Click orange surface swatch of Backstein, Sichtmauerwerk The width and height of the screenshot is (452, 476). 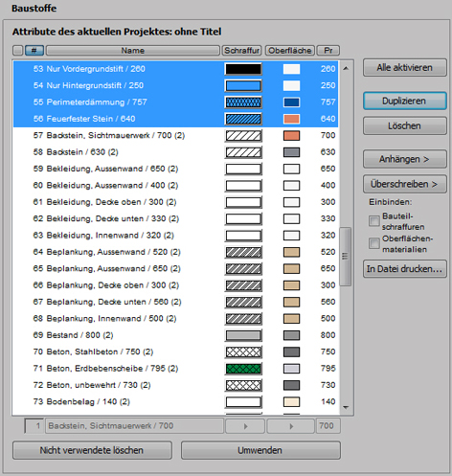(291, 135)
